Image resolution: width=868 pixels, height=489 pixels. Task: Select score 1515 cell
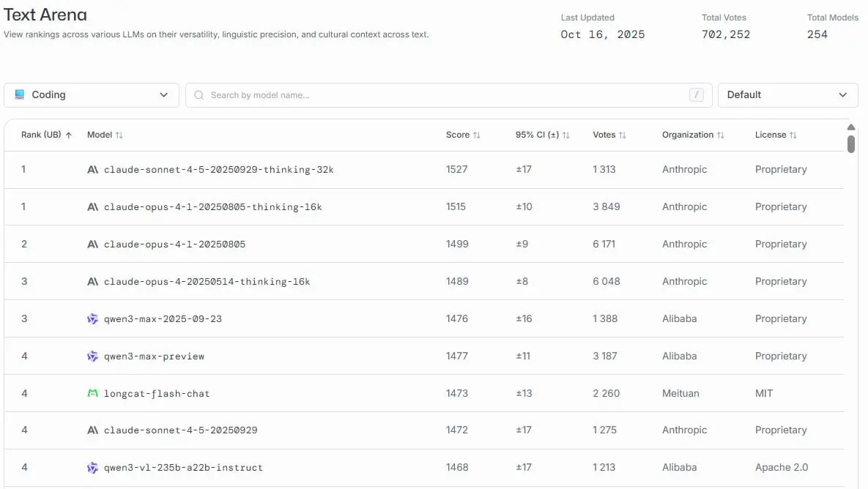click(456, 207)
